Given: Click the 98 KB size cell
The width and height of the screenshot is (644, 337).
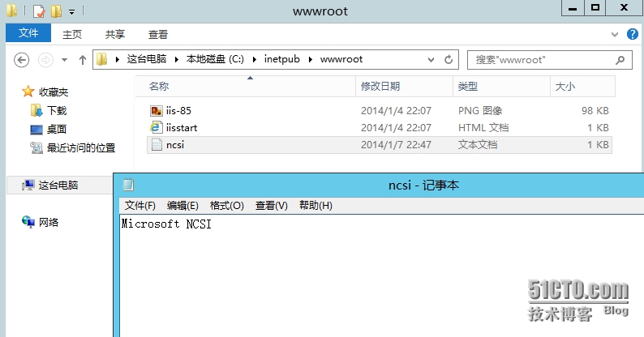Looking at the screenshot, I should [x=595, y=111].
